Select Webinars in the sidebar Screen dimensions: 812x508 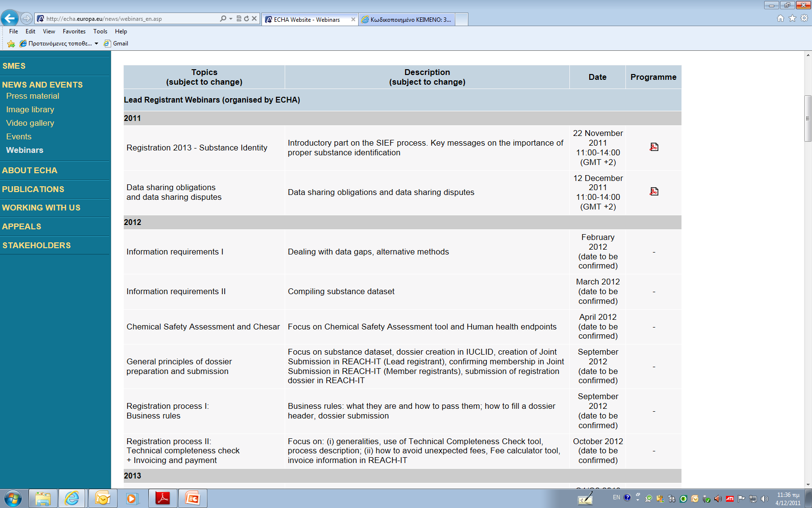(25, 150)
